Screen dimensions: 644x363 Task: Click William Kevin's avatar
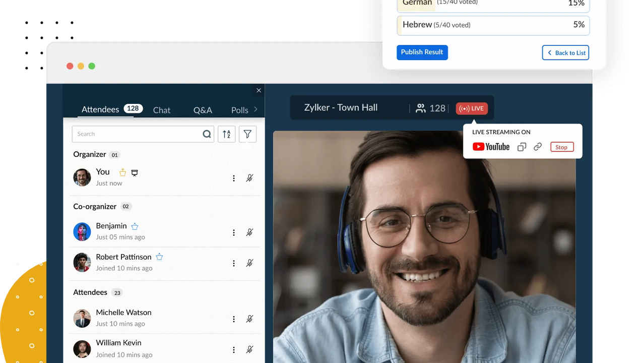click(x=82, y=349)
